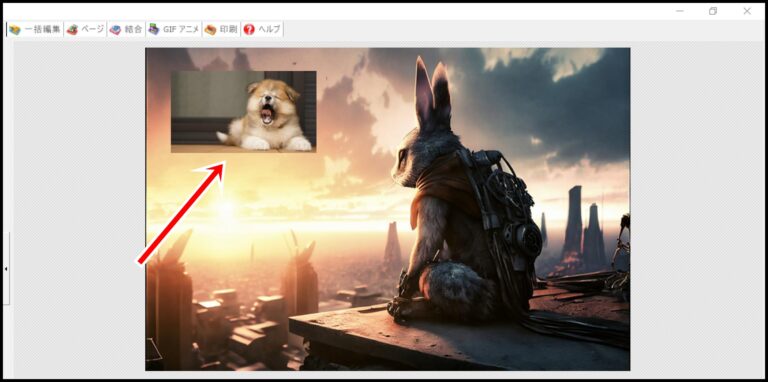The height and width of the screenshot is (382, 768).
Task: Click the red ヘルプ question mark icon
Action: point(249,30)
